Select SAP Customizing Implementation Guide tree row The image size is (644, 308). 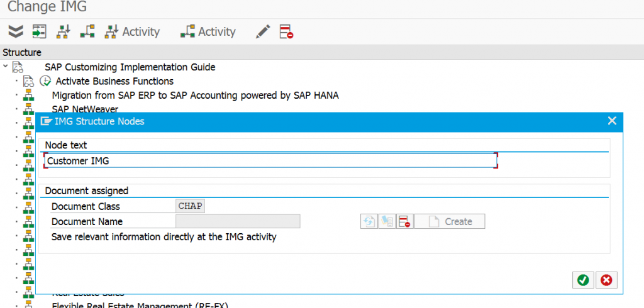point(130,67)
